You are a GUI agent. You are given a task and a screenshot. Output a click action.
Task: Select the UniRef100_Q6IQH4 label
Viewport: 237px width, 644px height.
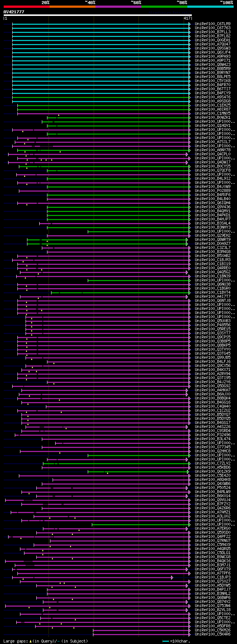click(213, 203)
